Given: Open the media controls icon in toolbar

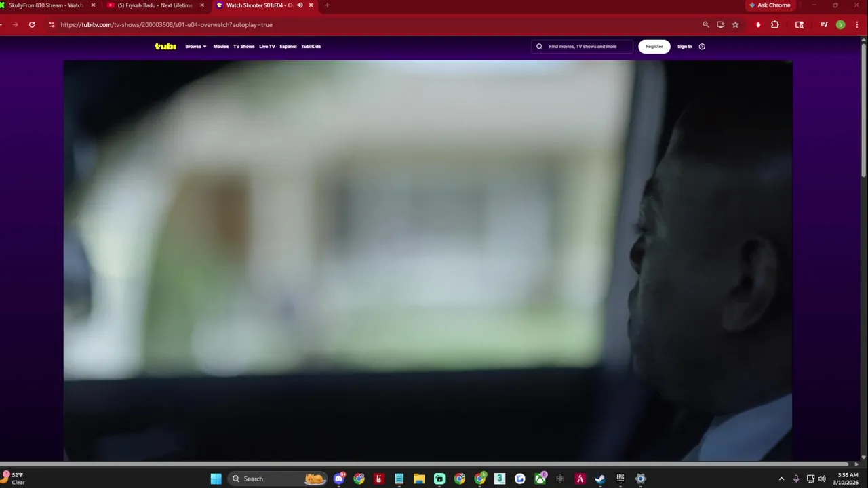Looking at the screenshot, I should point(824,24).
